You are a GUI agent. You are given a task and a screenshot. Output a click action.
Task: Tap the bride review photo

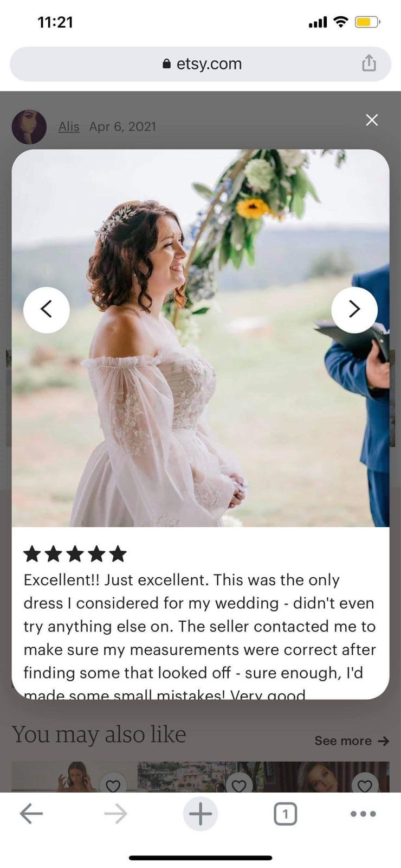coord(200,338)
